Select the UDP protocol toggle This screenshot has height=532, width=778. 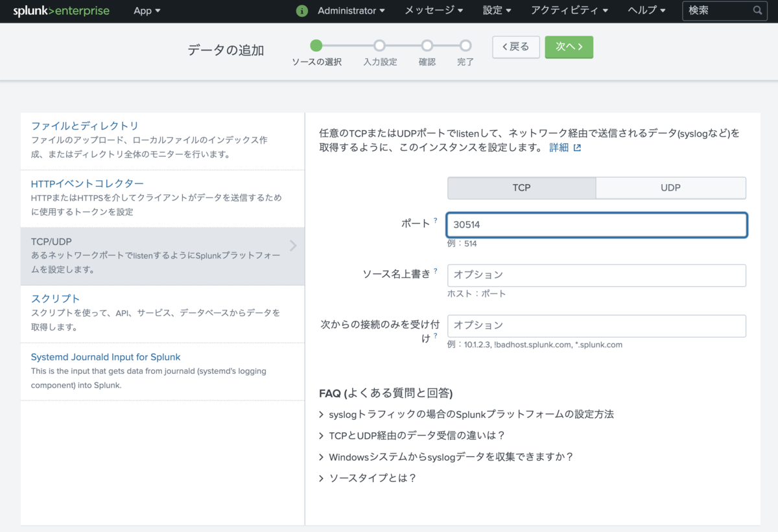pyautogui.click(x=671, y=187)
